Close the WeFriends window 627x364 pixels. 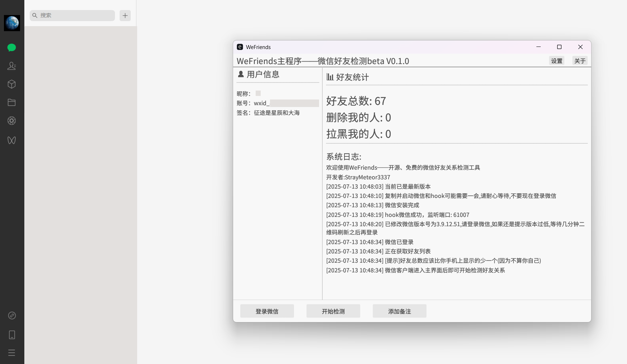click(580, 47)
